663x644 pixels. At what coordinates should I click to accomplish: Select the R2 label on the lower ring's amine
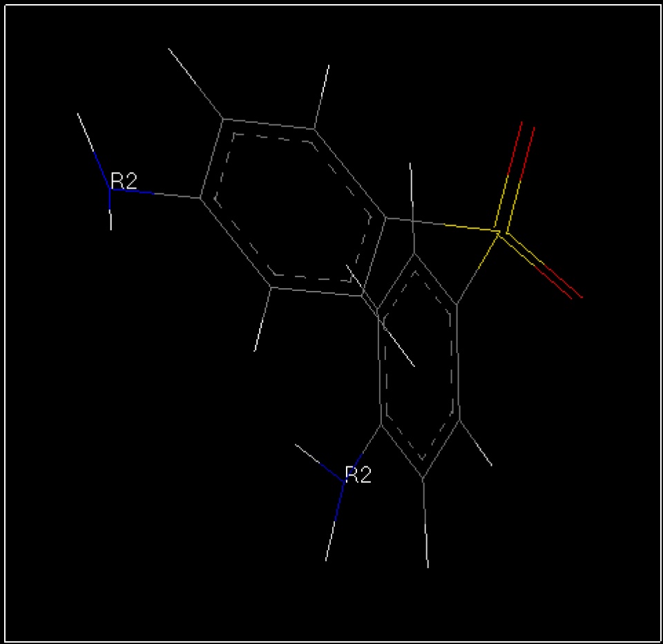(x=358, y=475)
